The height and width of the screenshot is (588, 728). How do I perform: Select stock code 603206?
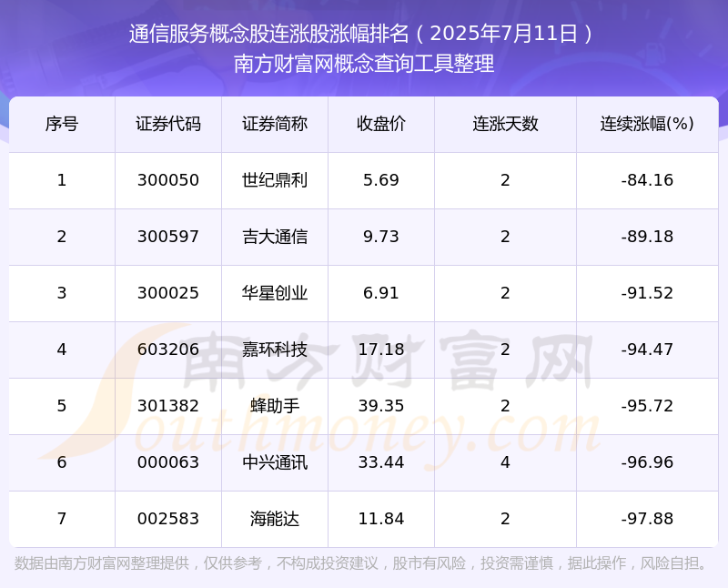[x=168, y=350]
